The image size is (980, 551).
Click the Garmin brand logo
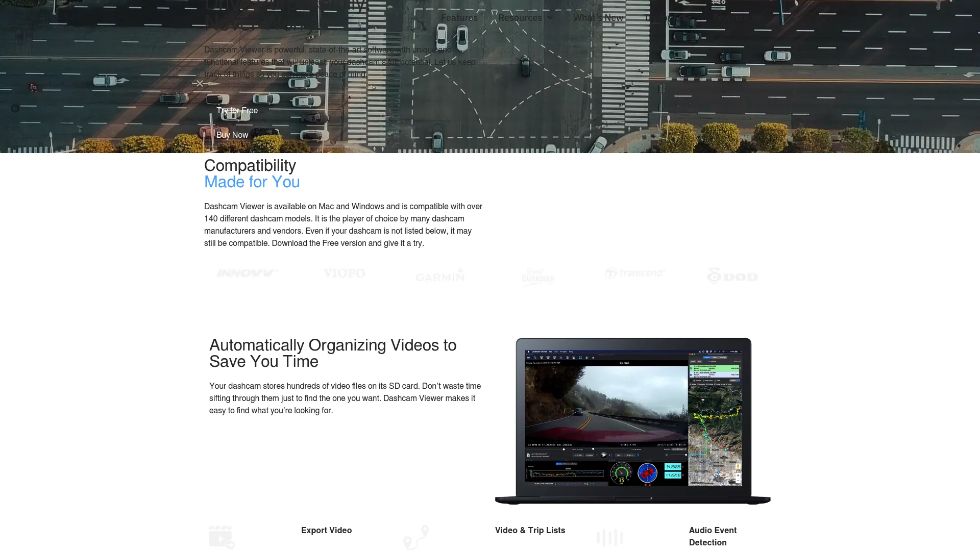tap(440, 275)
